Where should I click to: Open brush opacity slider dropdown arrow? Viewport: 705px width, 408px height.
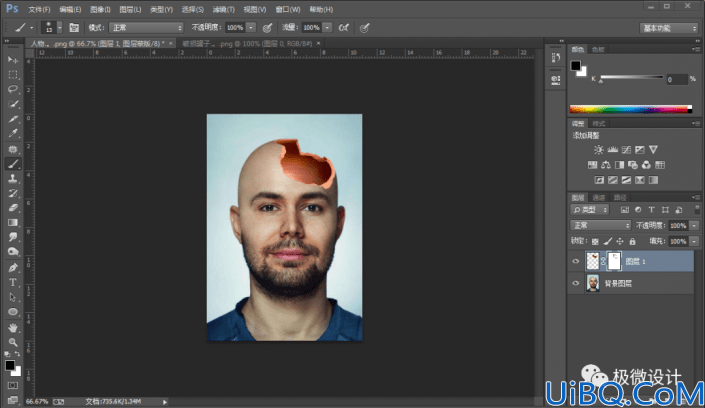click(251, 28)
